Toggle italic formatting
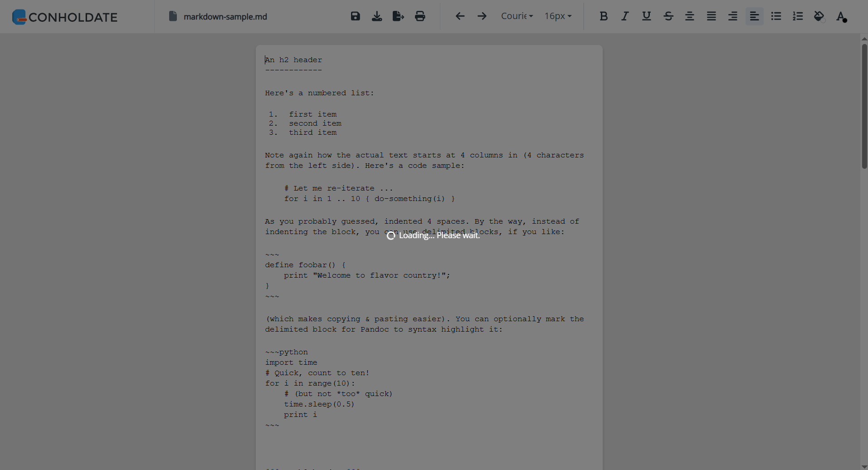868x470 pixels. (625, 16)
